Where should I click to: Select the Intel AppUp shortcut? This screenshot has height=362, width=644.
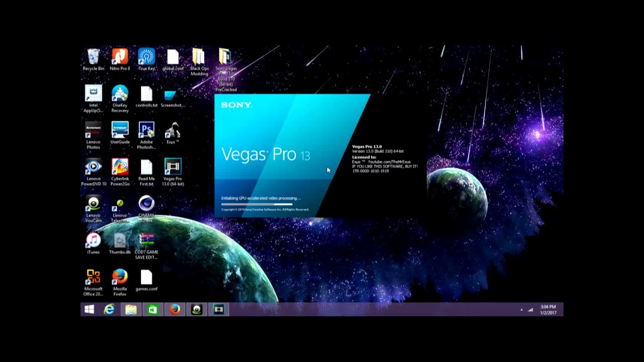pyautogui.click(x=93, y=99)
